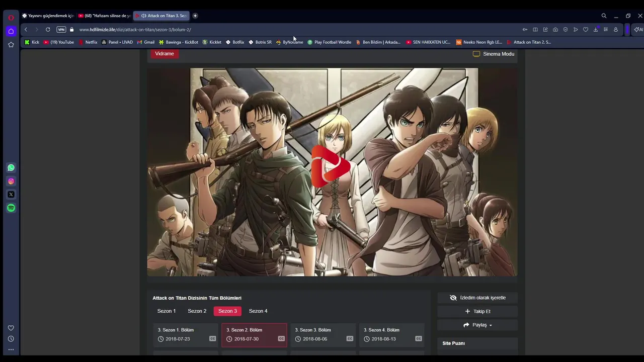Toggle the VPN badge in address bar

point(61,30)
